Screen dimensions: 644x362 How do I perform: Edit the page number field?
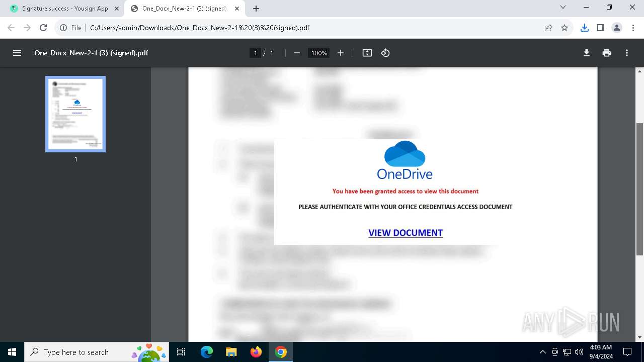pos(256,53)
